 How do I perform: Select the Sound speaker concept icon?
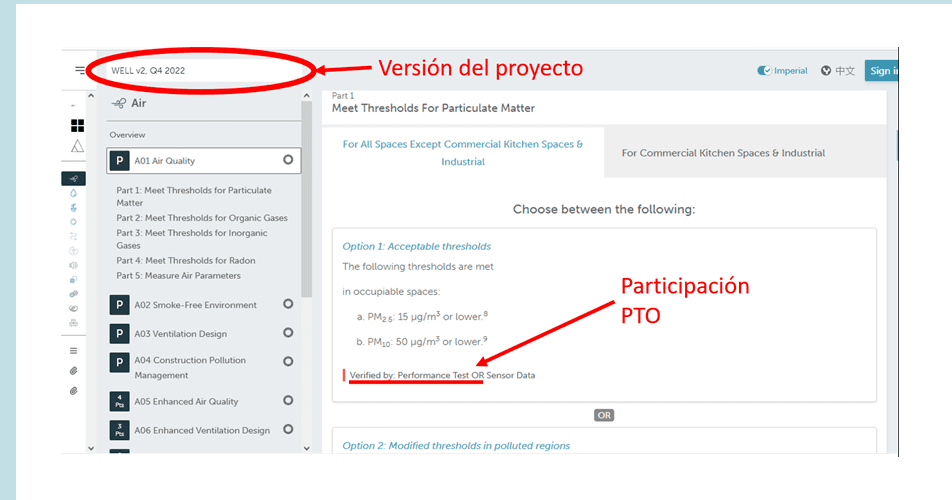point(73,265)
